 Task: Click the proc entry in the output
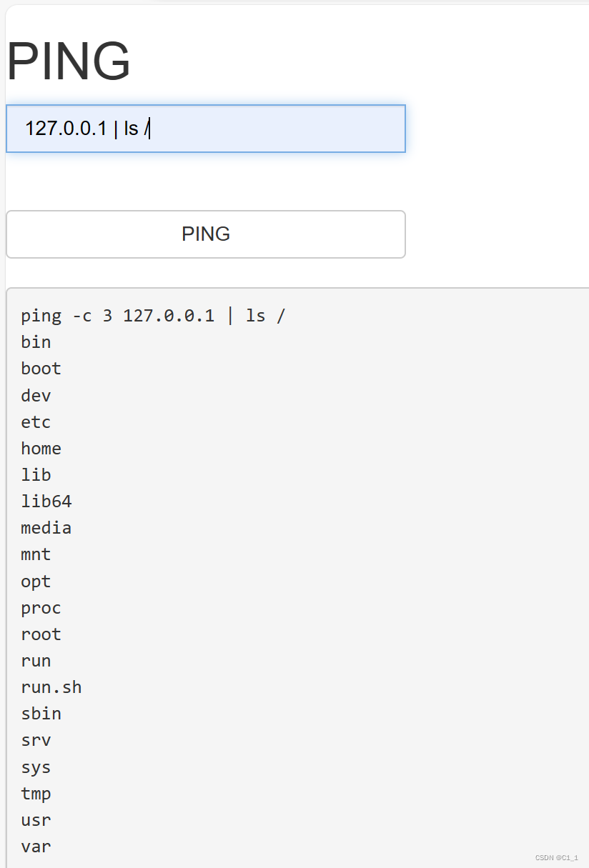[40, 607]
